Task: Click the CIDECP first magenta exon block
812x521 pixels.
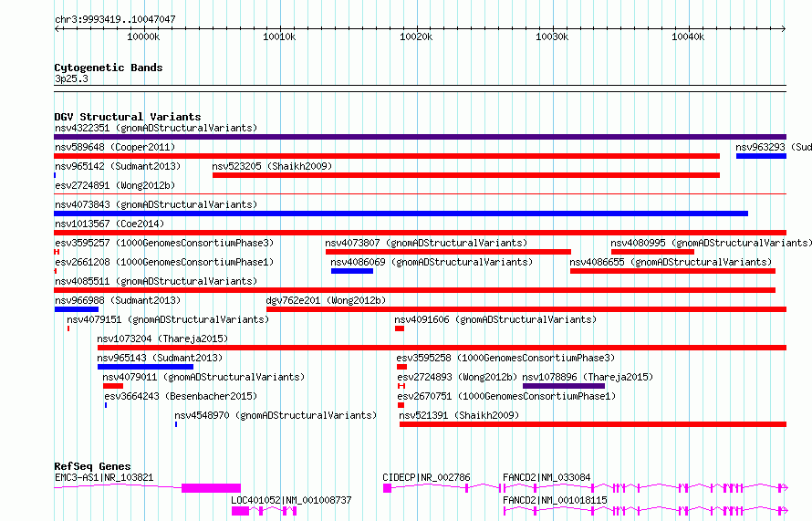Action: click(387, 488)
